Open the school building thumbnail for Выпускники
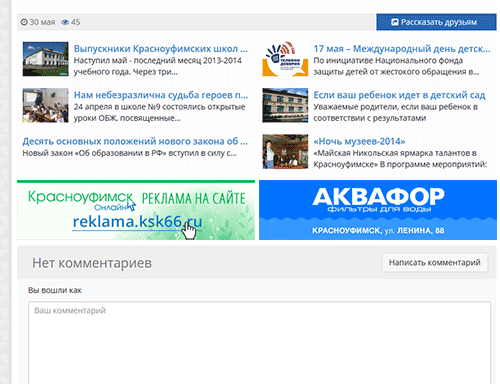The image size is (500, 384). pyautogui.click(x=46, y=59)
